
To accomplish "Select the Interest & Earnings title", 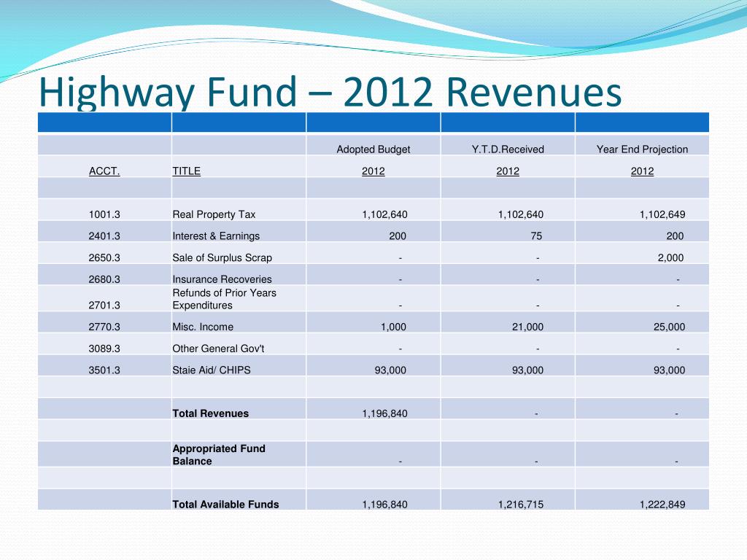I will pyautogui.click(x=216, y=236).
